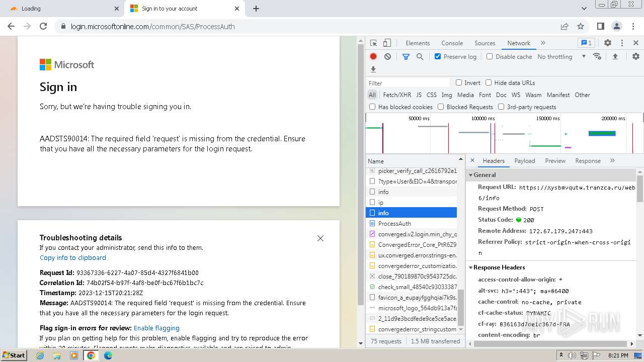Click the import HAR upload icon
Viewport: 644px width, 362px height.
tap(615, 57)
